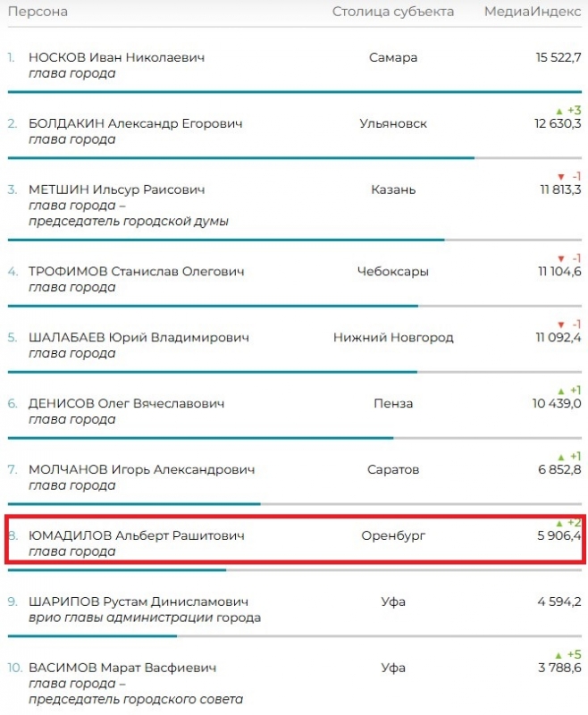
Task: Click the green up arrow beside +3
Action: [559, 111]
